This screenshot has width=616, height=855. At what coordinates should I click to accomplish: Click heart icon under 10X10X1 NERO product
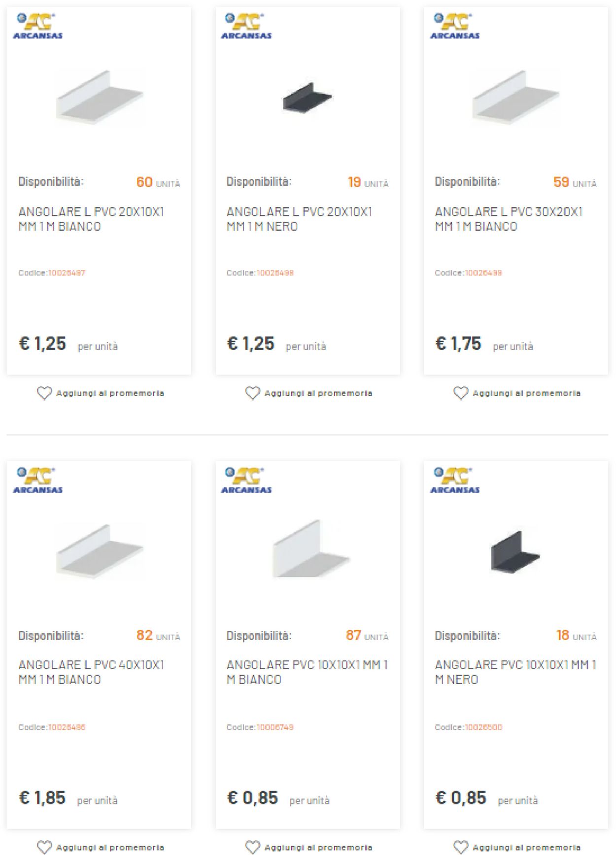(x=461, y=847)
